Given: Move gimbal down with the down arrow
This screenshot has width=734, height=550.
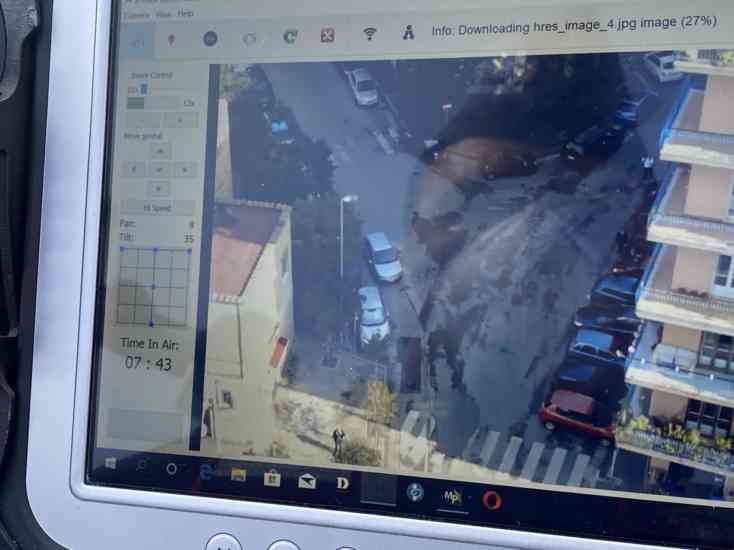Looking at the screenshot, I should (159, 189).
